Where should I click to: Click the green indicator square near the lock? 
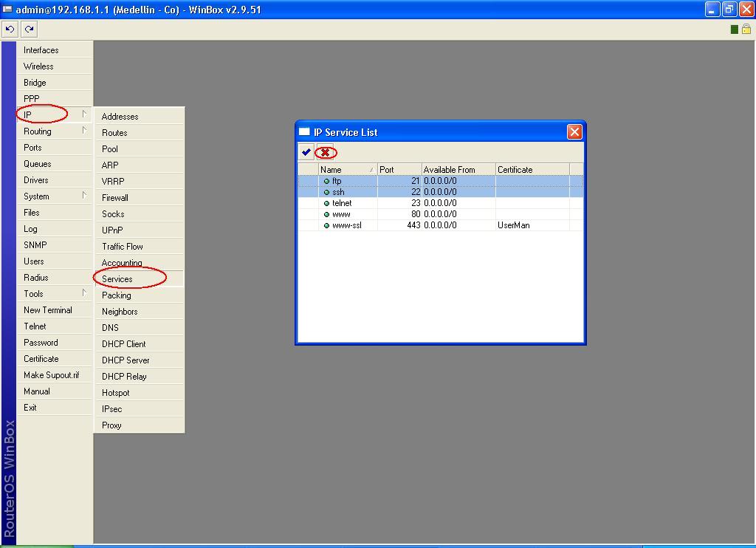tap(733, 28)
